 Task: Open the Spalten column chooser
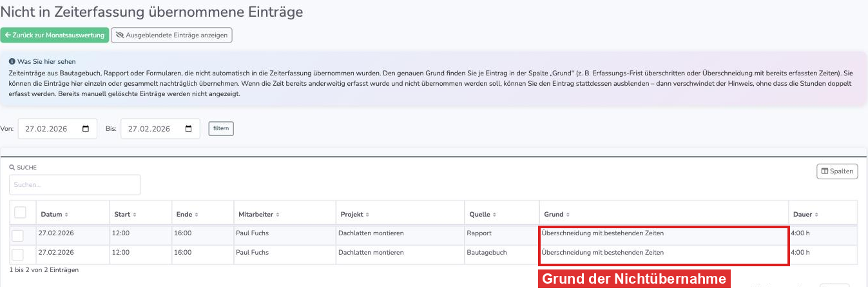coord(837,171)
